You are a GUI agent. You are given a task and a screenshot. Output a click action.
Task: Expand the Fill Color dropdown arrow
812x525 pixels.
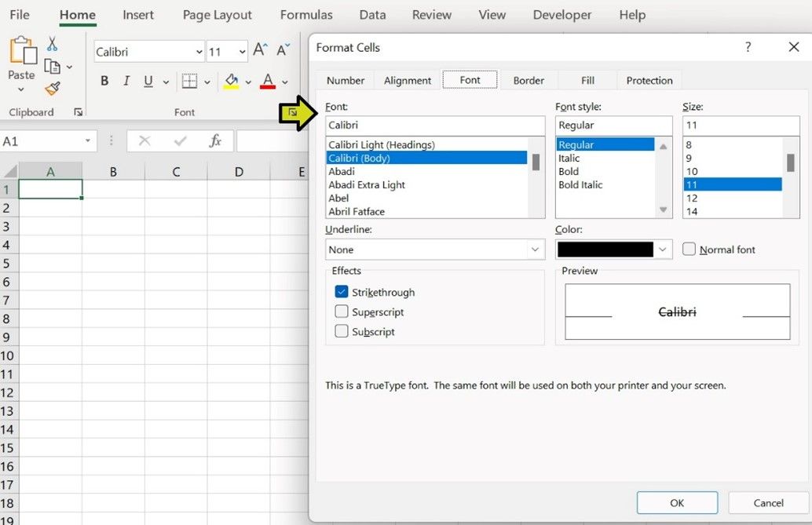248,82
